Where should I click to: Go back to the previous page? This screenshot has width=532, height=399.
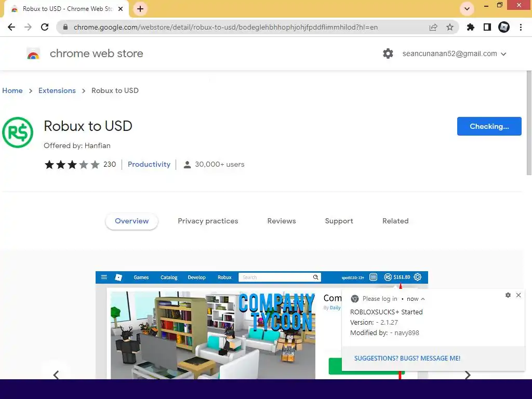(x=11, y=27)
